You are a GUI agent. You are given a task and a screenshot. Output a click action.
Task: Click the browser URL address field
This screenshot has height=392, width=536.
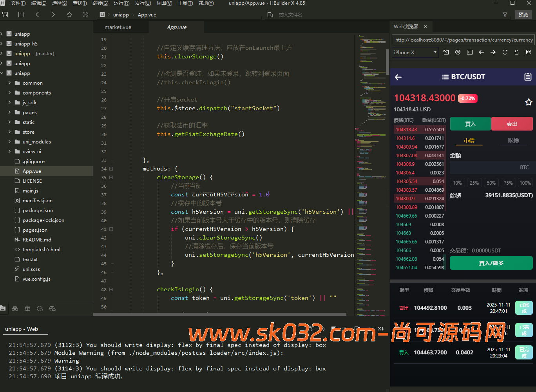pyautogui.click(x=463, y=40)
